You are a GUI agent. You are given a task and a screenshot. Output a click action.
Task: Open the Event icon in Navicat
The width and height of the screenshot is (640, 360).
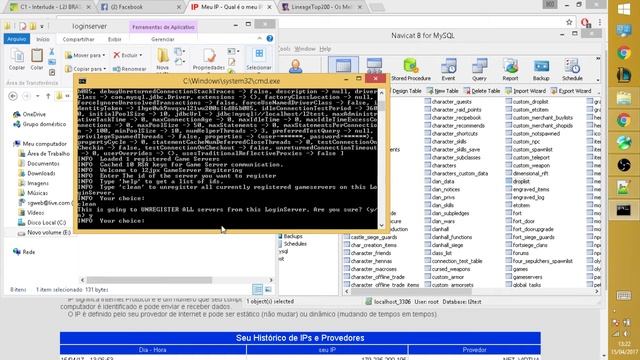(448, 69)
